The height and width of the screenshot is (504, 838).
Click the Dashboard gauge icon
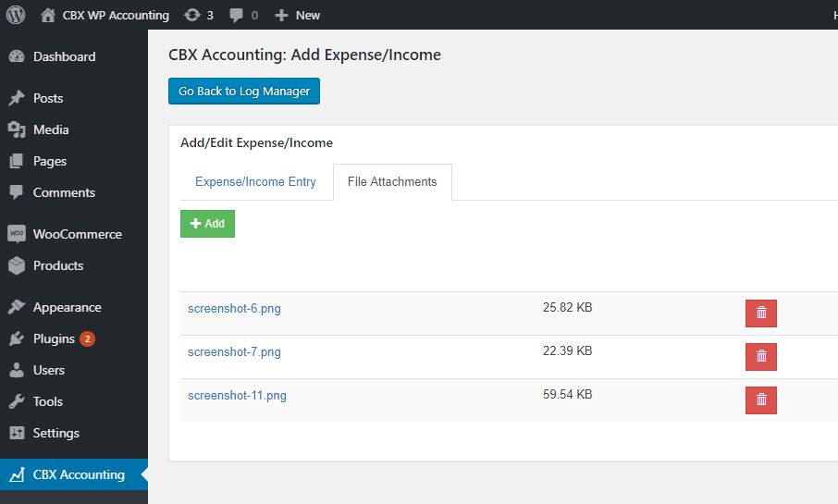[x=17, y=56]
